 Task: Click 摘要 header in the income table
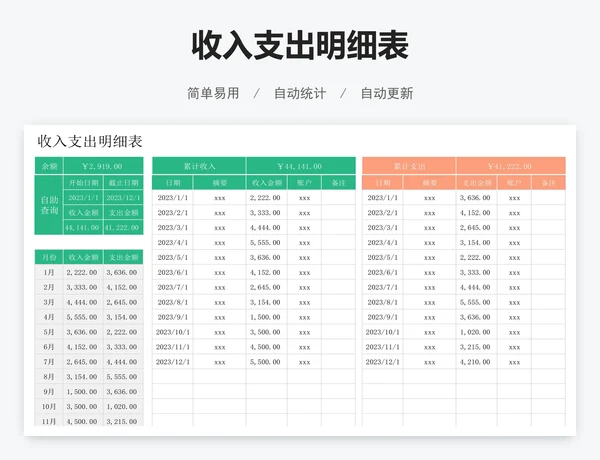[x=220, y=183]
